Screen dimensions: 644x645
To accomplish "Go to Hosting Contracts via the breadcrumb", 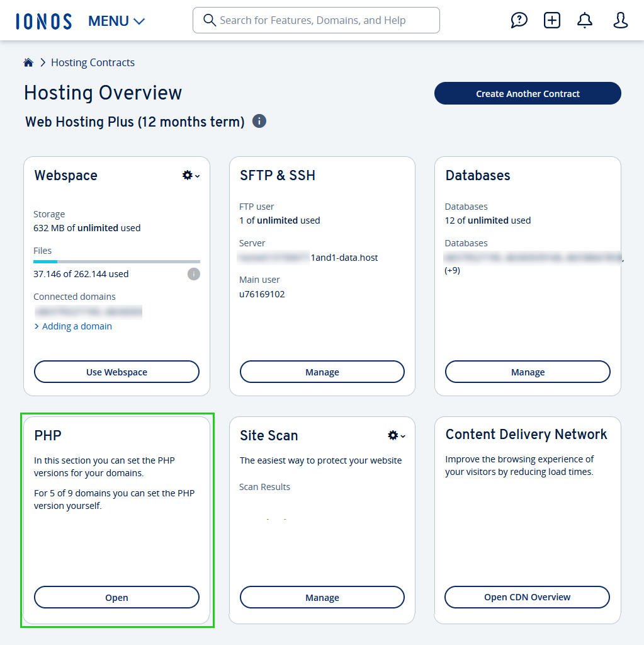I will click(x=93, y=62).
